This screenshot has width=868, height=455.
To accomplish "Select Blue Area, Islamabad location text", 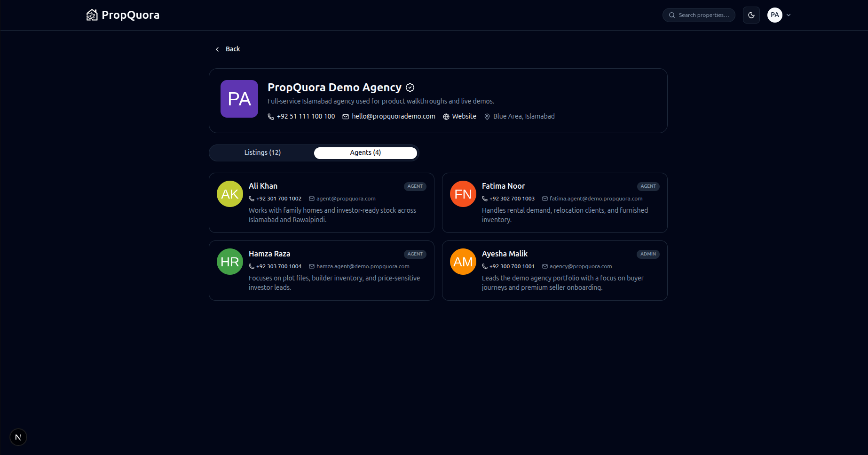I will (x=524, y=116).
